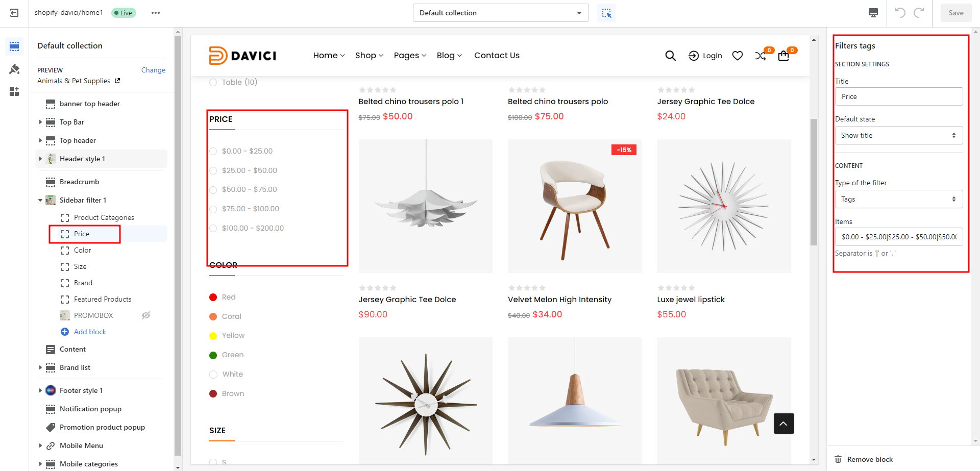Toggle visibility of the PROMOBOX block
Screen dimensions: 980x471
[145, 315]
